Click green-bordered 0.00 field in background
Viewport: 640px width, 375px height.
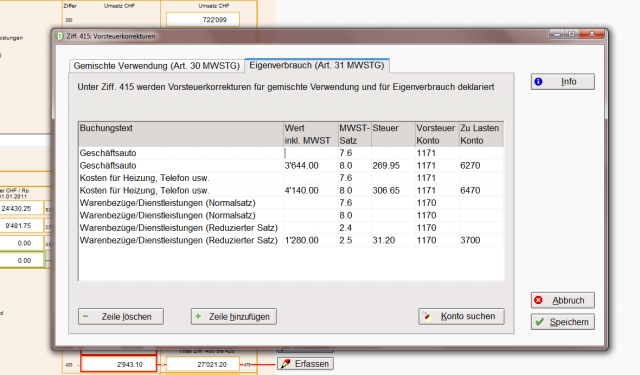22,260
